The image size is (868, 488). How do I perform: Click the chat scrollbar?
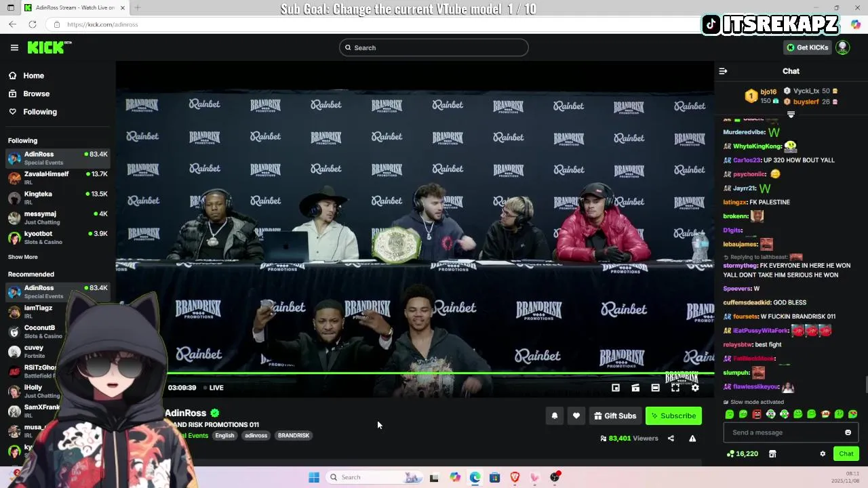coord(865,385)
